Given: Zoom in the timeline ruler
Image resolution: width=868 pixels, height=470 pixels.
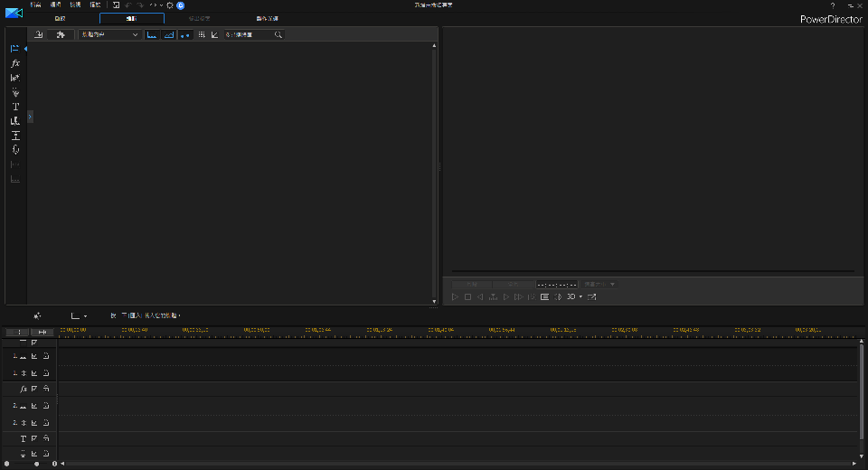Looking at the screenshot, I should point(54,464).
